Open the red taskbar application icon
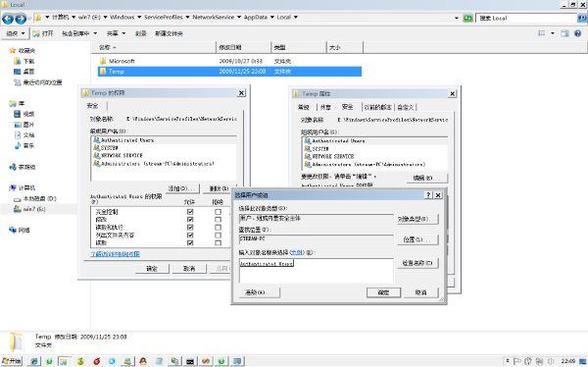 [x=97, y=361]
